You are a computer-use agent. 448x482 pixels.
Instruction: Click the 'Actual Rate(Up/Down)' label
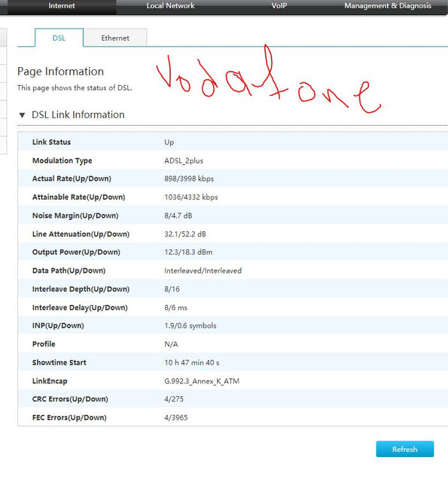72,178
